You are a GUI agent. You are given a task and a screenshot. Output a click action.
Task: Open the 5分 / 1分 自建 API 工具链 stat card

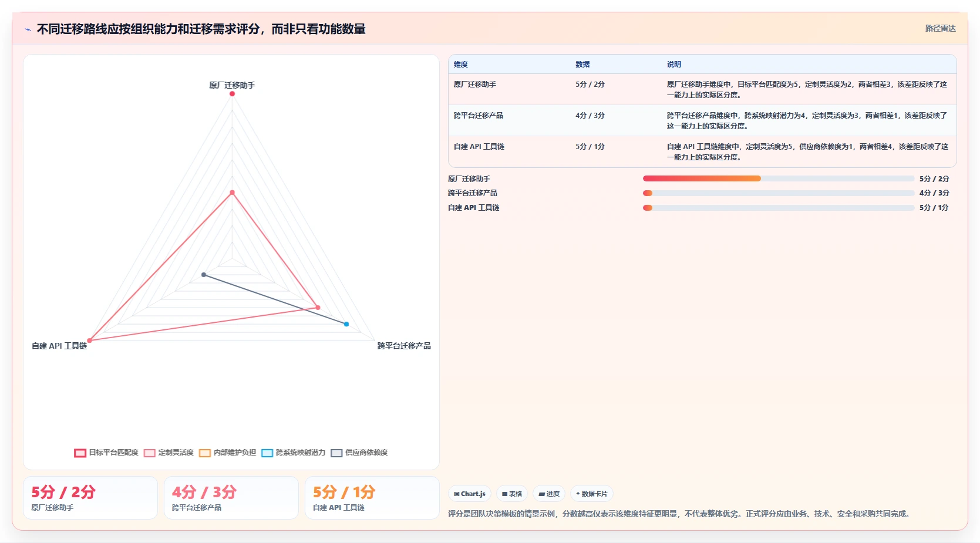[x=372, y=498]
